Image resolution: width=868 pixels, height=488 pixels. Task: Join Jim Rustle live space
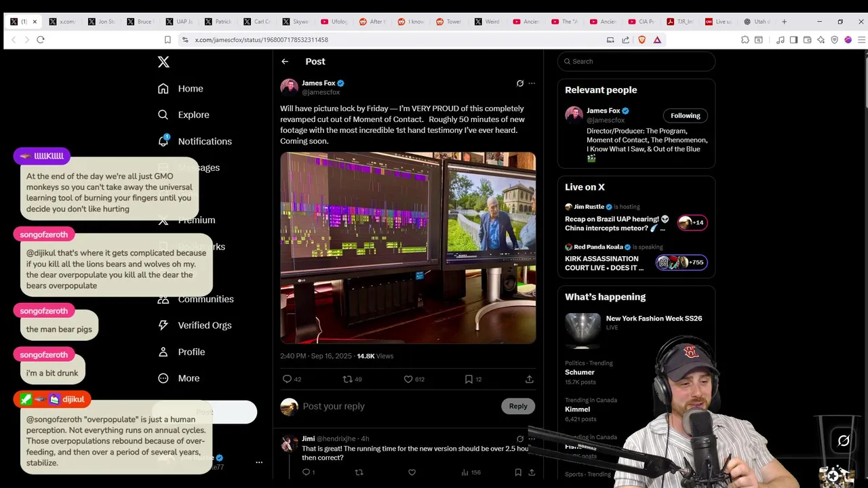click(636, 219)
